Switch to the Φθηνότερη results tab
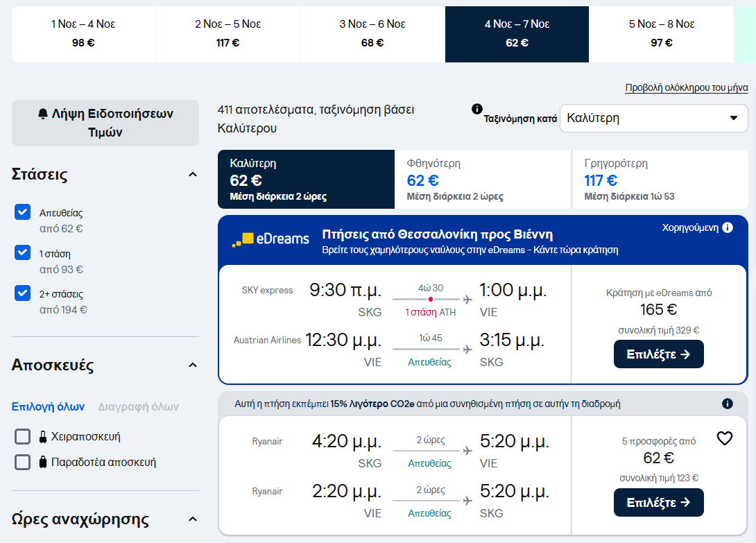Screen dimensions: 756x543 483,180
